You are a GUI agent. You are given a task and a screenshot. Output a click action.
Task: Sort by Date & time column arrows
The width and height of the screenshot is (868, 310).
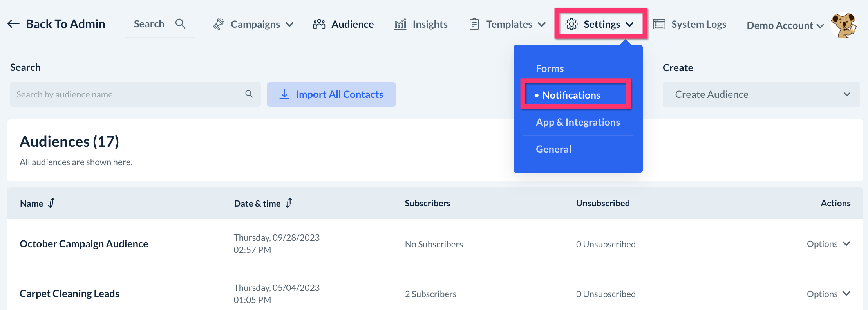[289, 203]
